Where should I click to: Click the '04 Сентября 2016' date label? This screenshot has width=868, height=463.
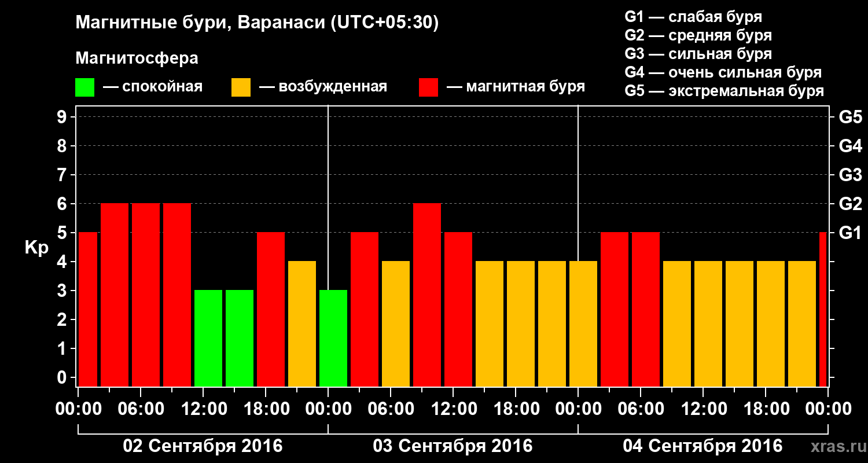[703, 446]
